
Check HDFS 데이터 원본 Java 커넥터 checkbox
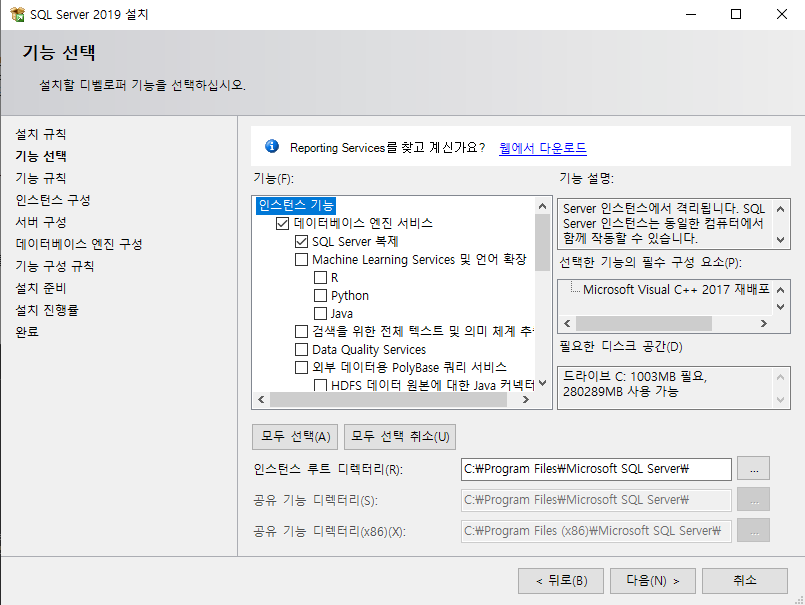click(x=320, y=385)
